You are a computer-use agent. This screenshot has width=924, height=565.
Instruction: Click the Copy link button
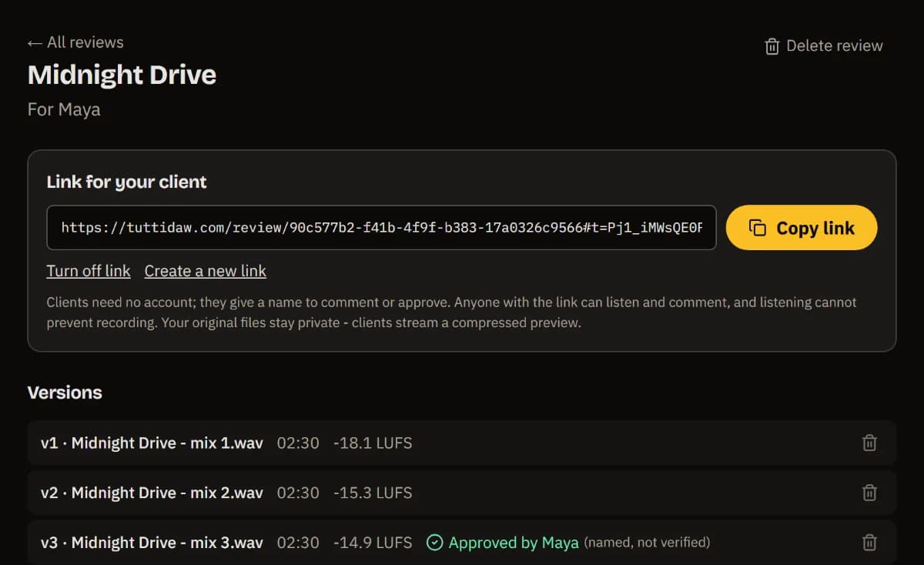coord(802,228)
